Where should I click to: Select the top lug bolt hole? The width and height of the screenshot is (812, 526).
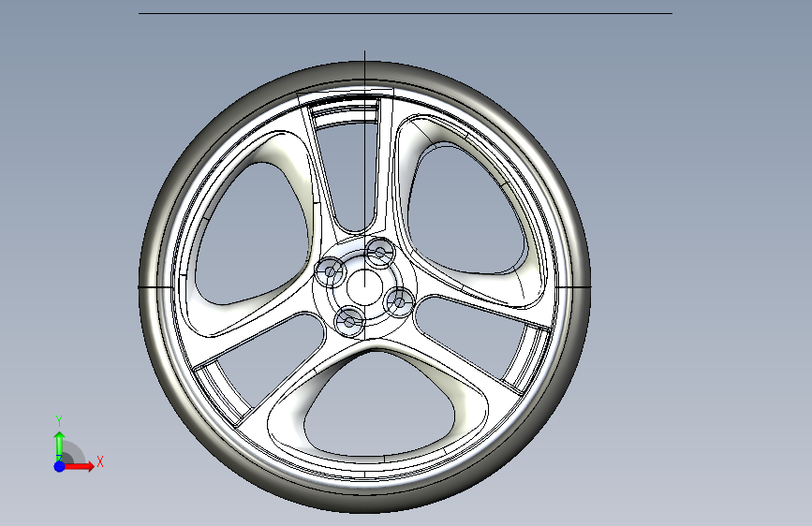pos(379,253)
